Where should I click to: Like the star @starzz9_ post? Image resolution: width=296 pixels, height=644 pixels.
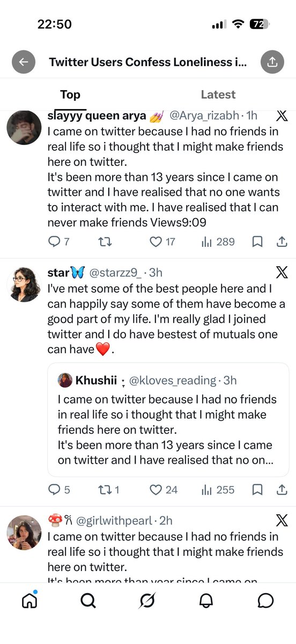click(163, 490)
